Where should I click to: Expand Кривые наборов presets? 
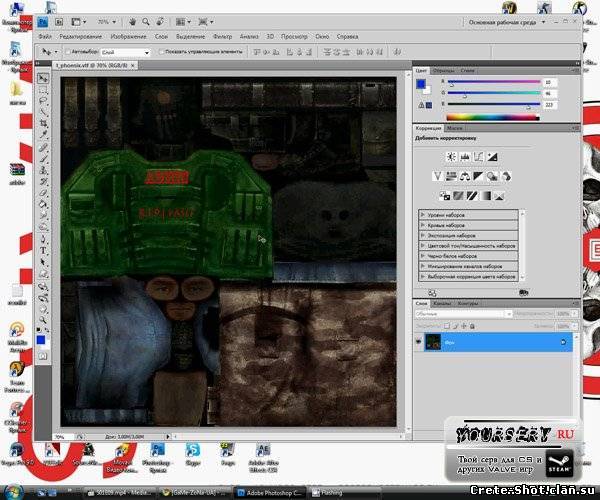[423, 225]
